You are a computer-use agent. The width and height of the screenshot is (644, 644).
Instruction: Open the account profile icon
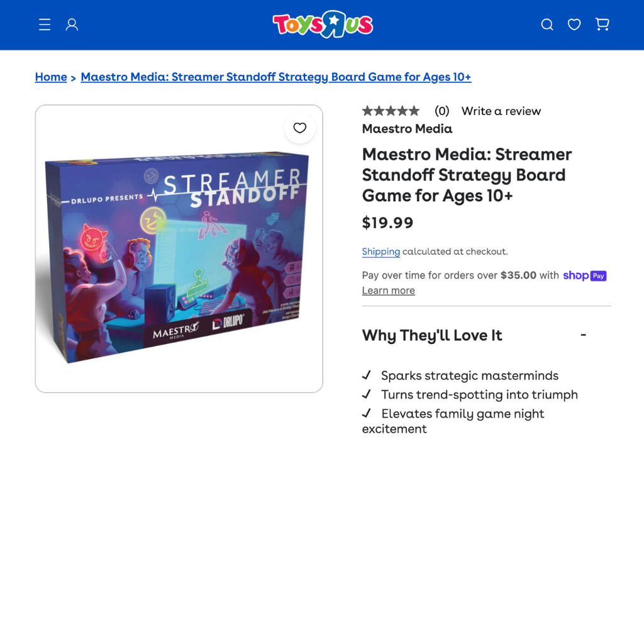(x=72, y=25)
